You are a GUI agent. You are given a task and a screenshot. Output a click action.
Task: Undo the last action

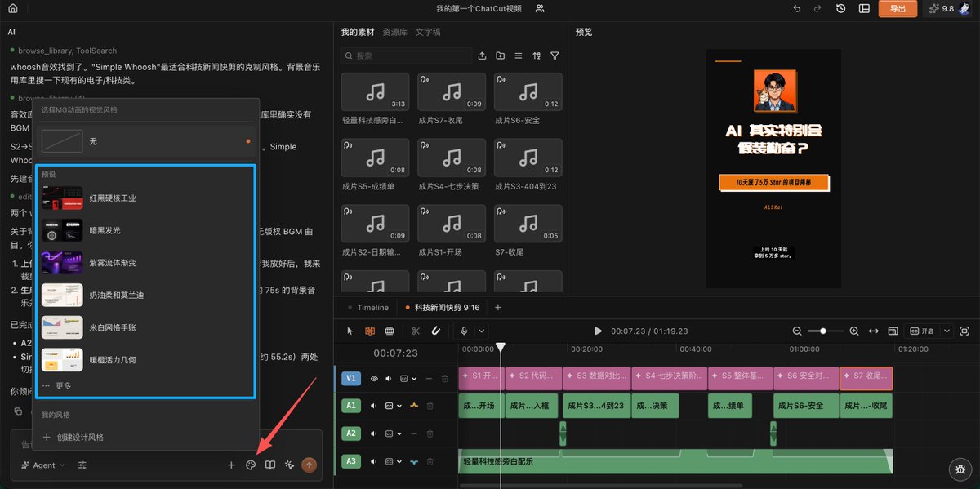[797, 8]
